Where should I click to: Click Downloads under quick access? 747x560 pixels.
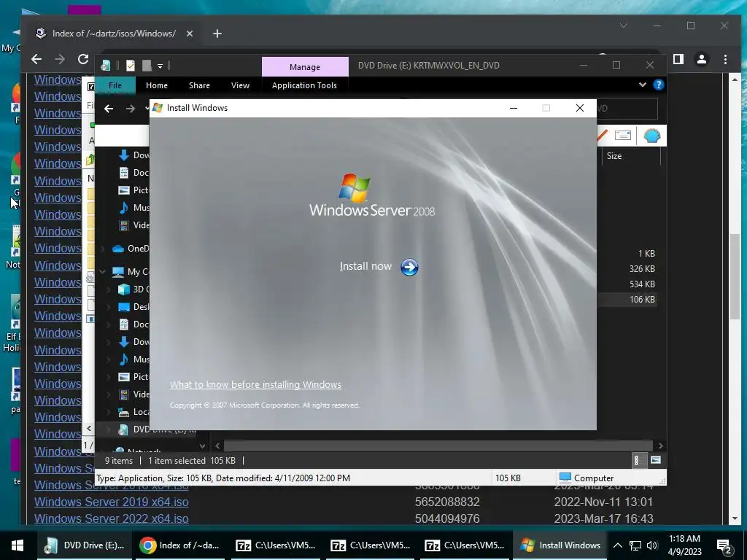(x=133, y=155)
